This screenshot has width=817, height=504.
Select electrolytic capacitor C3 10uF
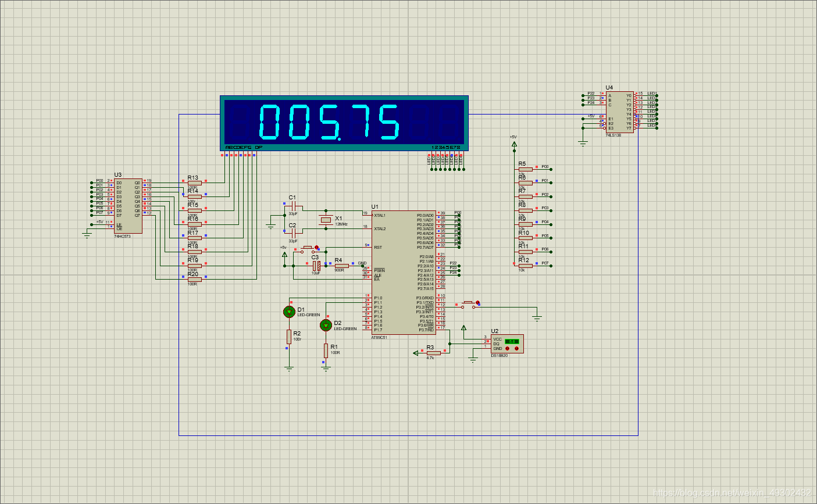[x=316, y=266]
